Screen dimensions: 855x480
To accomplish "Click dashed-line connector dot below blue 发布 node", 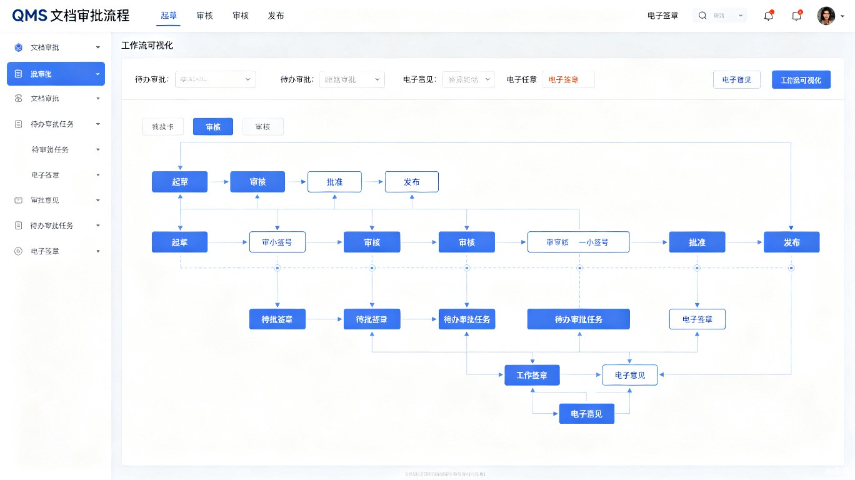I will tap(791, 268).
